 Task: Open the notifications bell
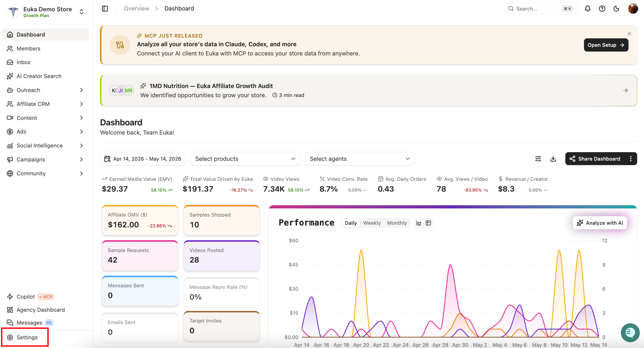(x=587, y=9)
